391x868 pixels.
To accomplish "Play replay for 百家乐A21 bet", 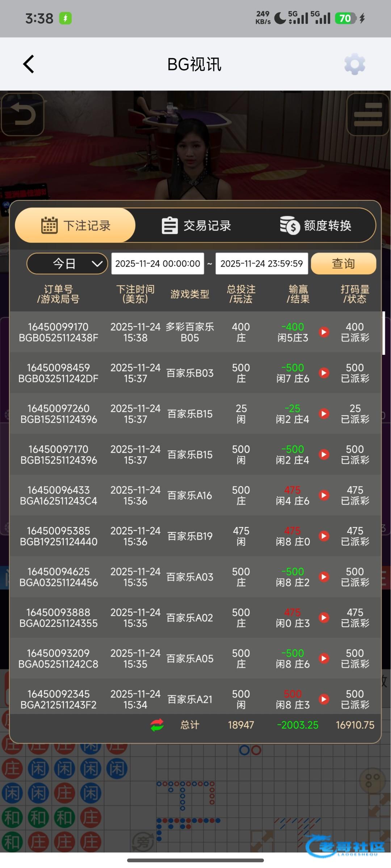I will coord(324,699).
